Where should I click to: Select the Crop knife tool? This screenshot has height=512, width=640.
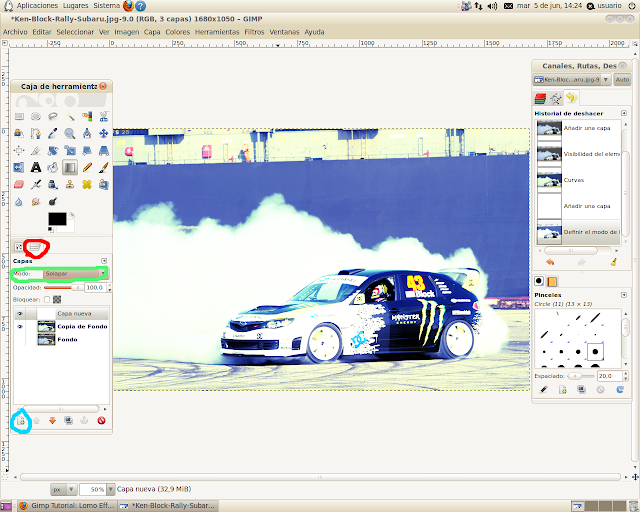(36, 151)
